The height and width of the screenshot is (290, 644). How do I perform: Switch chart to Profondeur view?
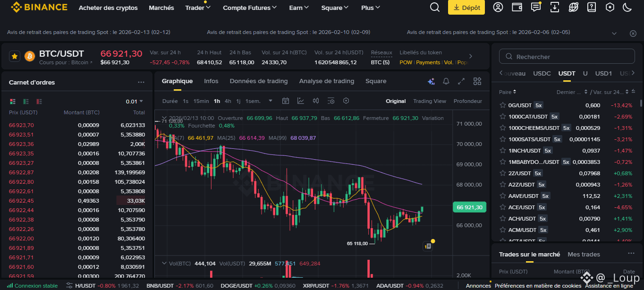tap(468, 101)
